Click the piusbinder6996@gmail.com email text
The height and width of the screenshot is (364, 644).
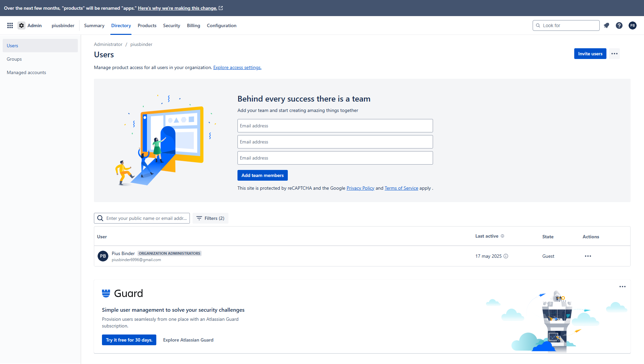pyautogui.click(x=136, y=260)
